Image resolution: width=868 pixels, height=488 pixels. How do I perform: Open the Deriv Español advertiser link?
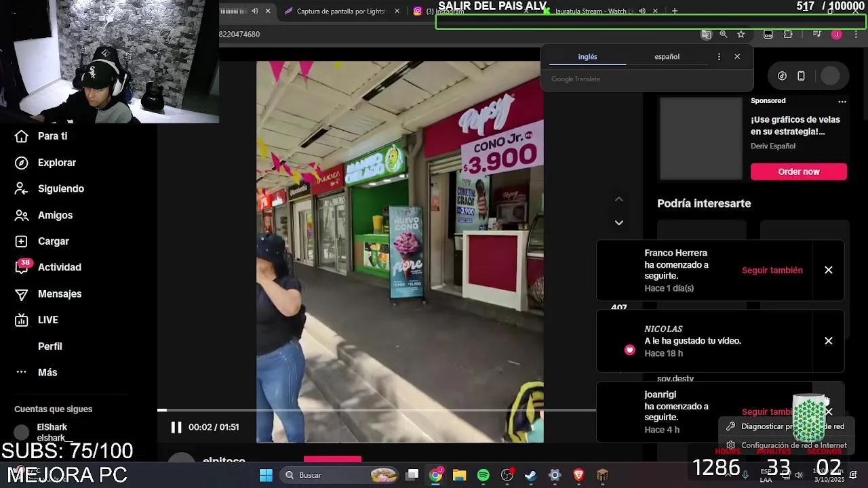[x=773, y=146]
